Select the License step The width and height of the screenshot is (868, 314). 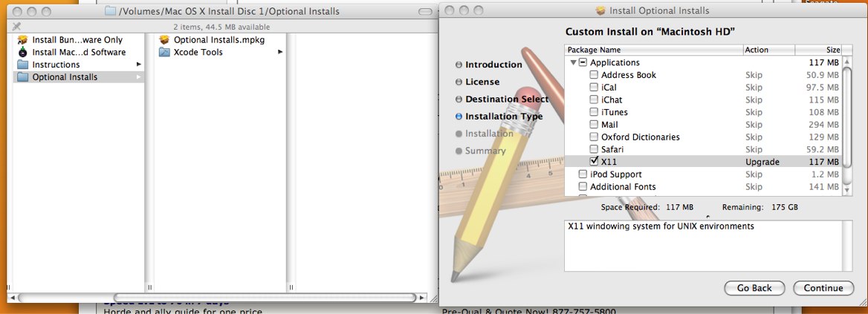(477, 82)
